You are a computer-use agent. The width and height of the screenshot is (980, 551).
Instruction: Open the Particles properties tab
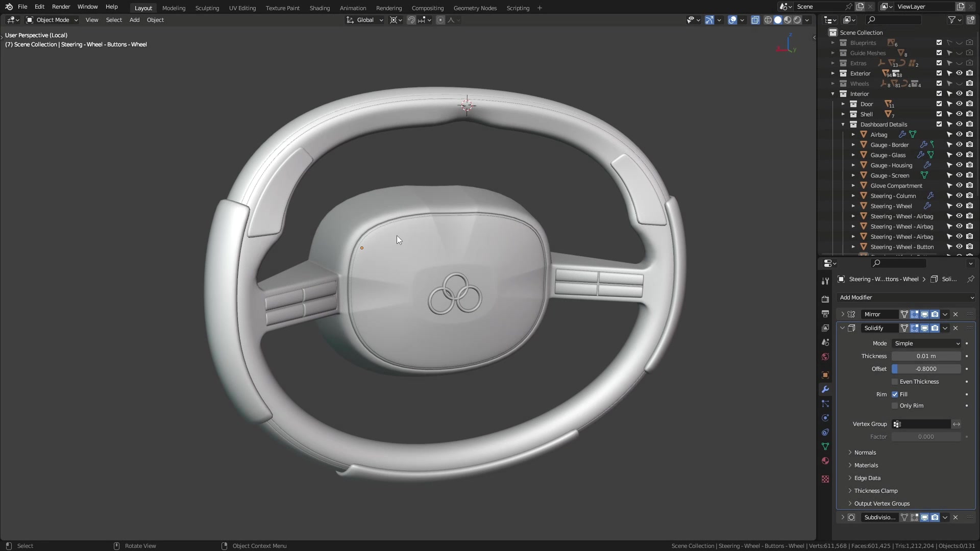point(825,404)
